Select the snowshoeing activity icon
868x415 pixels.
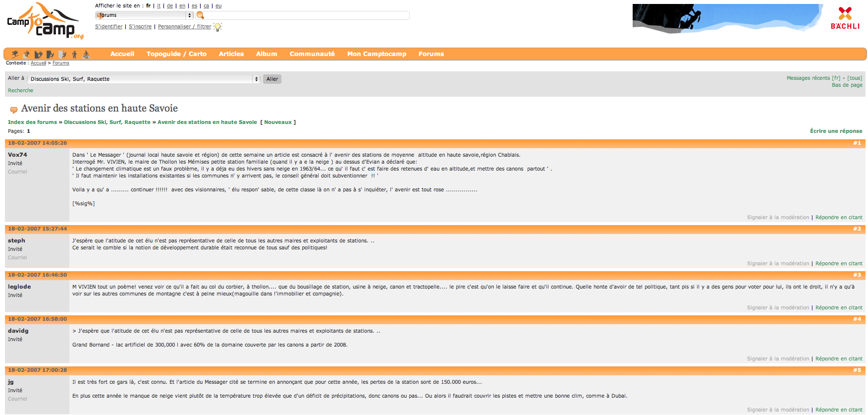coord(86,54)
